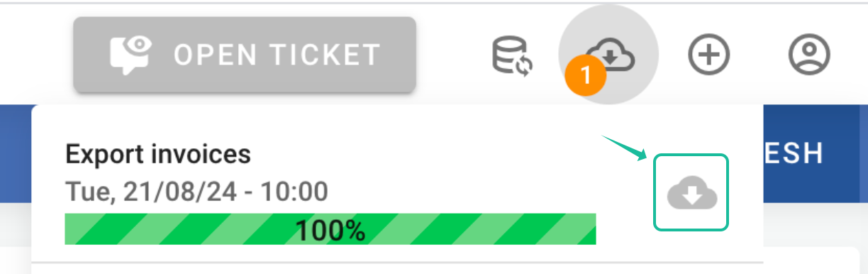
Task: Open the database sync icon
Action: point(513,55)
